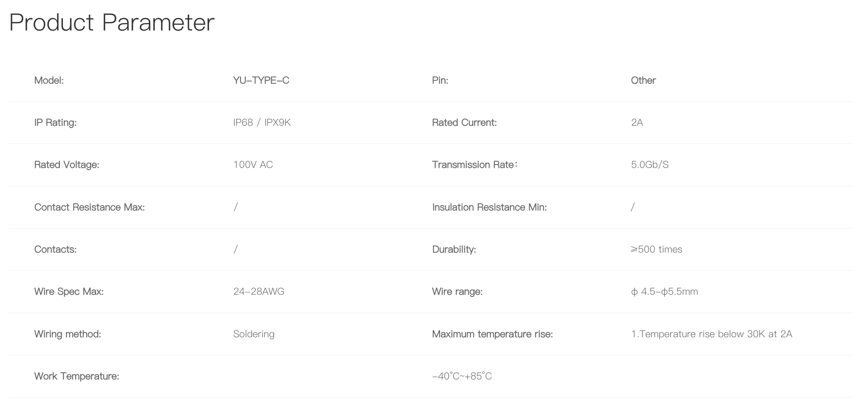Screen dimensions: 868x408
Task: Select the 2A rated current value
Action: click(637, 122)
